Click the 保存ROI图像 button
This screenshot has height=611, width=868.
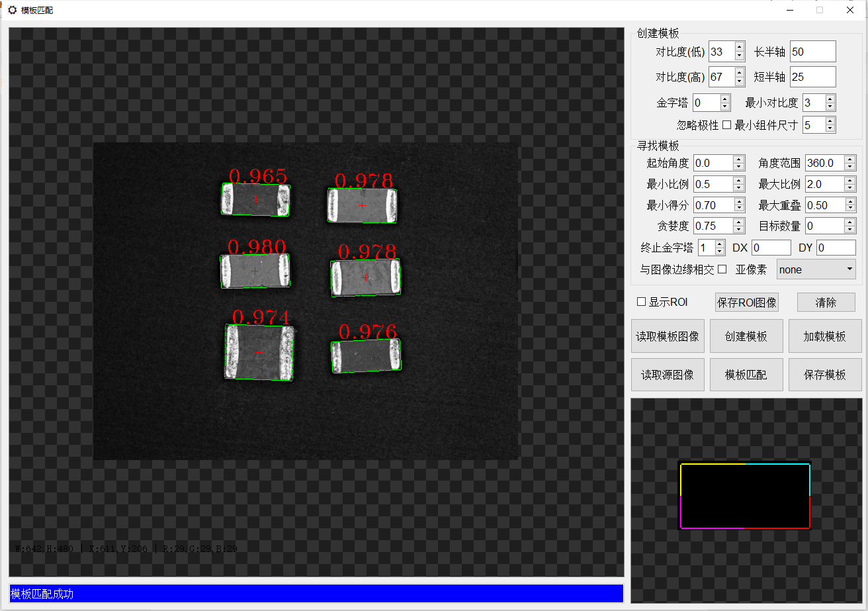click(747, 303)
